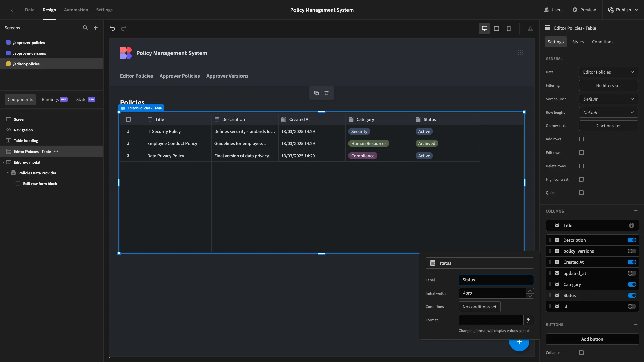Open the No conditions set button
Screen dimensions: 644x362
[x=479, y=307]
